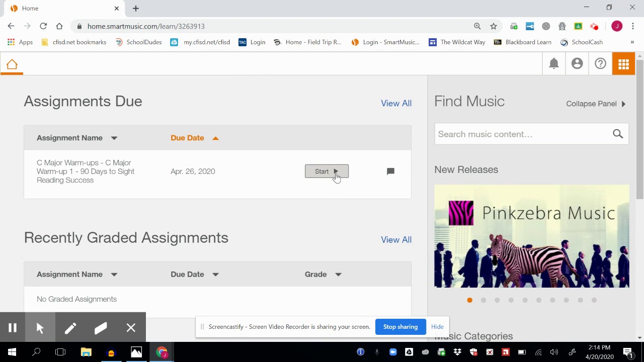Viewport: 644px width, 362px height.
Task: Open the SmartMusic home icon
Action: coord(12,64)
